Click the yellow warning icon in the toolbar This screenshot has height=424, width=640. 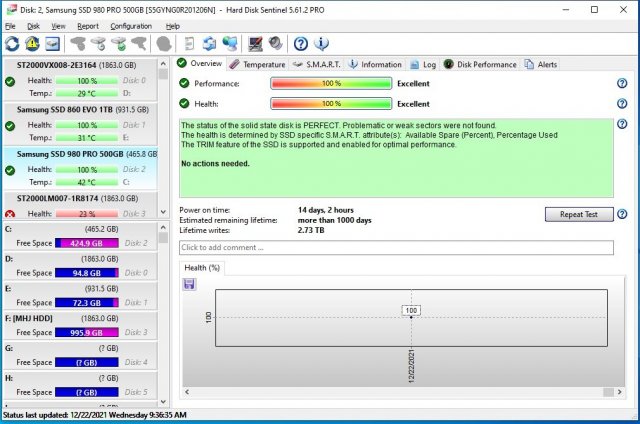[x=31, y=44]
